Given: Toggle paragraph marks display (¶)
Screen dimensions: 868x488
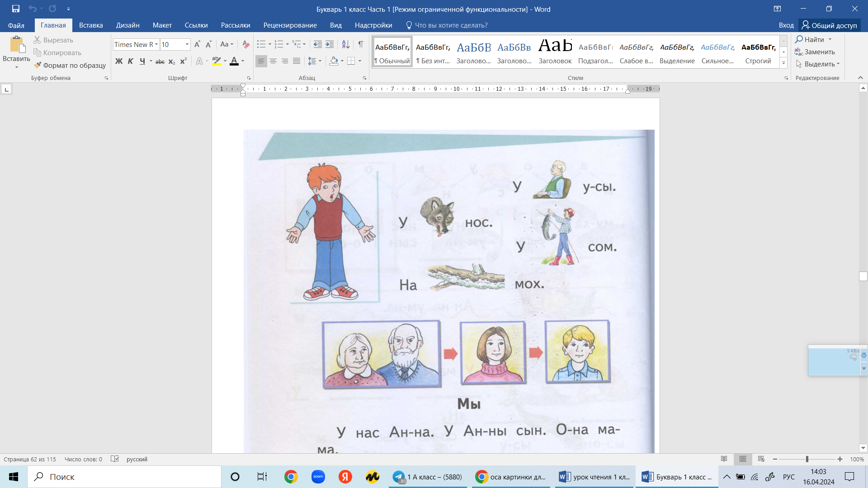Looking at the screenshot, I should [x=361, y=44].
